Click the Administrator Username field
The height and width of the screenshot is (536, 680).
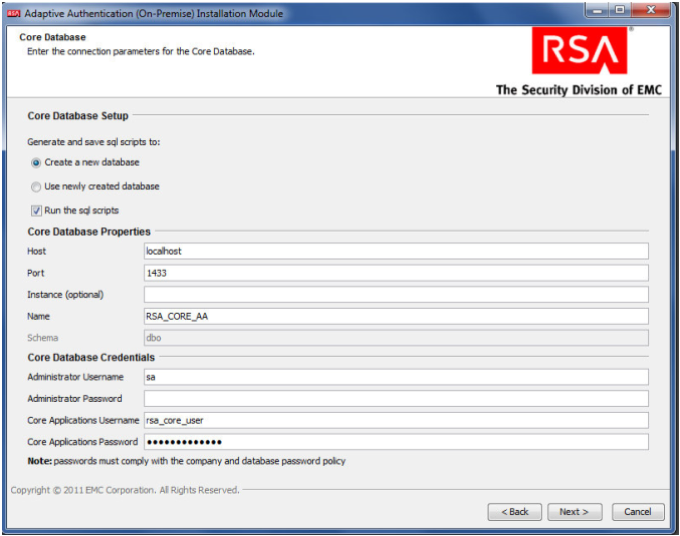click(396, 377)
